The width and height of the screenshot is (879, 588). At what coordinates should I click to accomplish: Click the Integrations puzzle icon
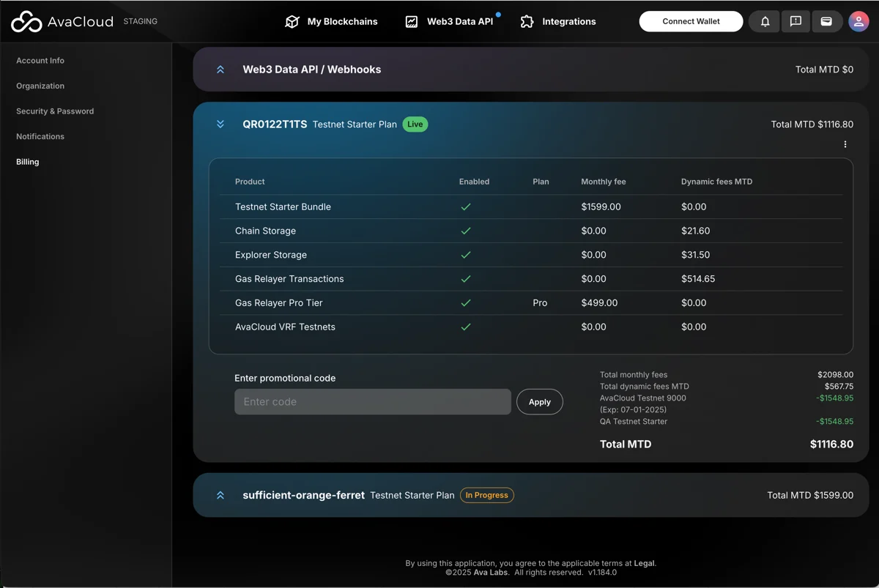[527, 22]
